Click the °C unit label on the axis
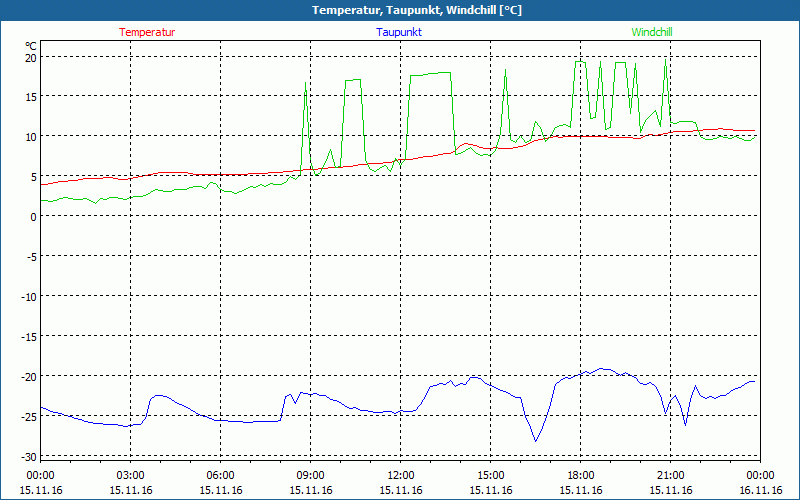This screenshot has height=500, width=800. pos(31,46)
